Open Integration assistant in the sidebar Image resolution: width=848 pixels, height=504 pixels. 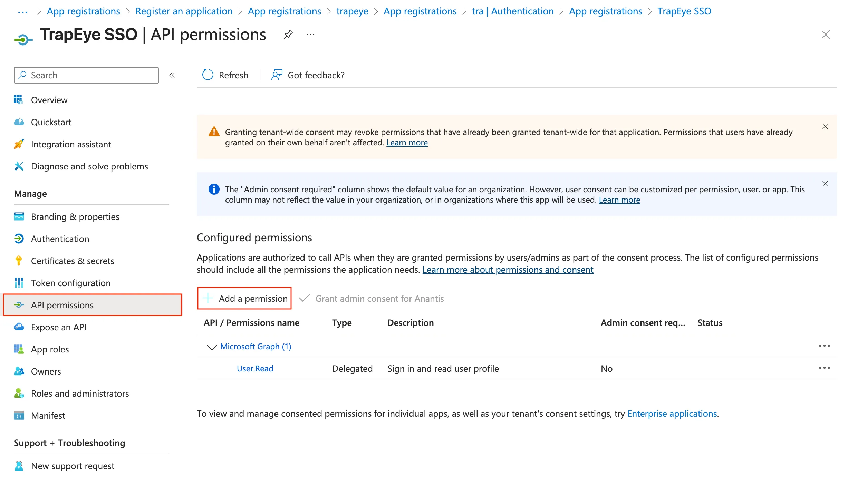[x=71, y=144]
